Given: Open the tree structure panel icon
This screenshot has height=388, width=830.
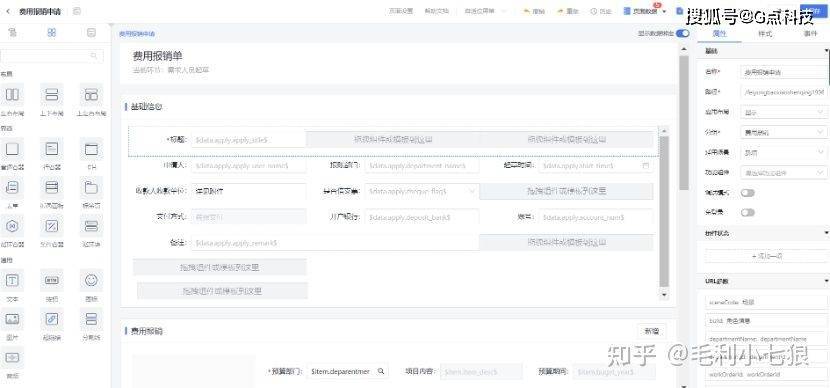Looking at the screenshot, I should click(x=12, y=33).
